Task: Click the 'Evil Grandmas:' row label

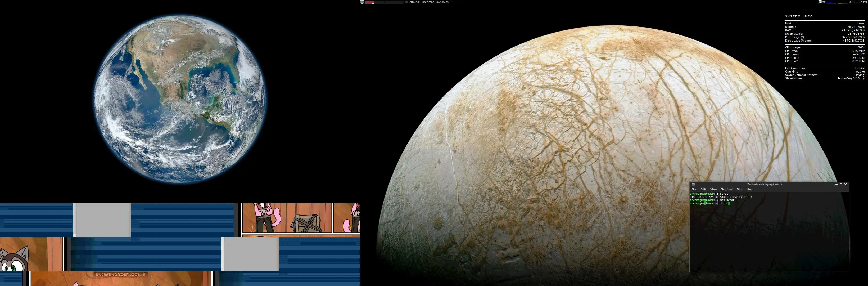Action: [x=795, y=68]
